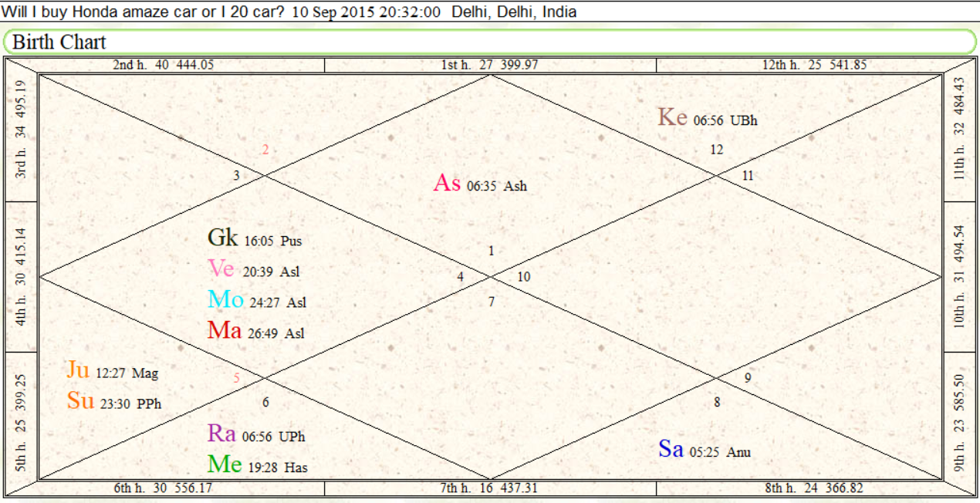The height and width of the screenshot is (503, 980).
Task: Select the Ketu (Ke) planet label
Action: coord(672,117)
